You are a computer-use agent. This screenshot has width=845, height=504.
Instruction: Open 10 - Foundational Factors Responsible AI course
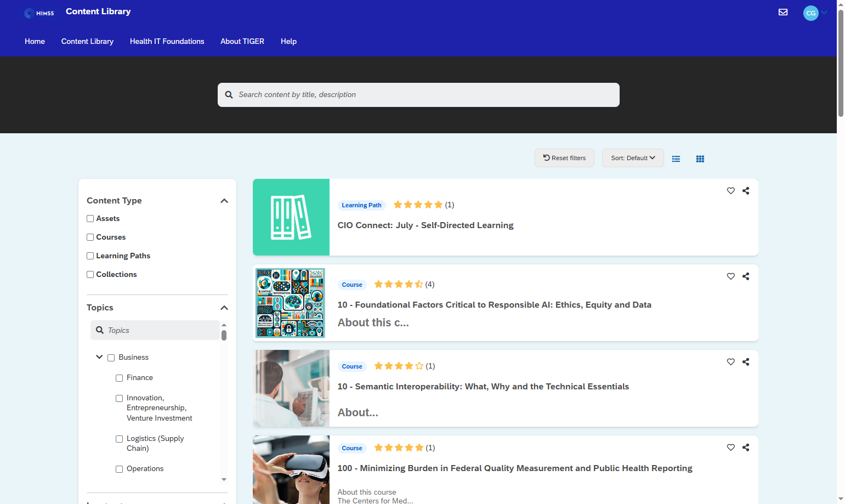point(494,305)
